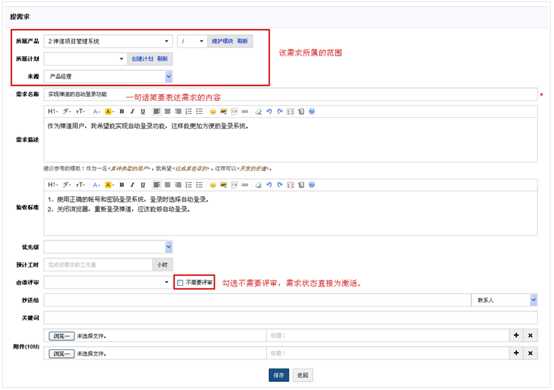Remove second attachment row with × button

(x=530, y=353)
